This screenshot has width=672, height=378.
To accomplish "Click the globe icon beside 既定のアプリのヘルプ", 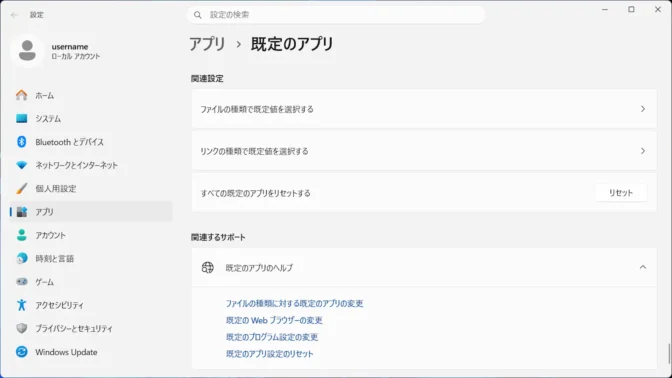I will (207, 267).
